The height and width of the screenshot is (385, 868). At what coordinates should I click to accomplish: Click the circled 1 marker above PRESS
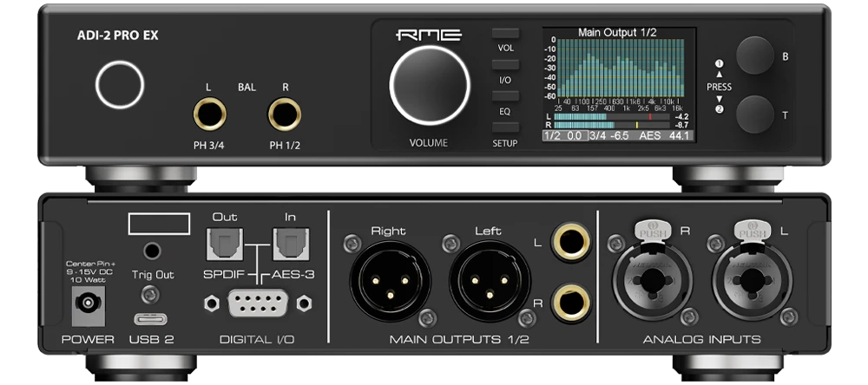719,63
